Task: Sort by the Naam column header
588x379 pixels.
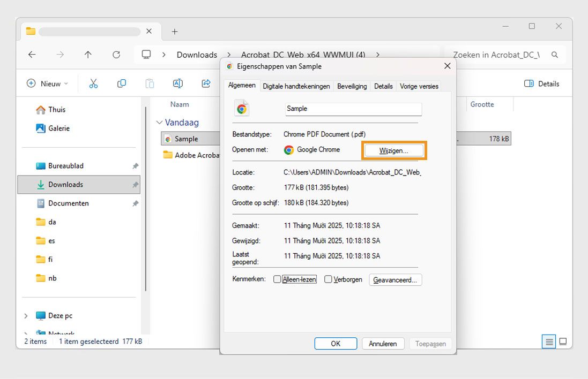Action: coord(180,104)
